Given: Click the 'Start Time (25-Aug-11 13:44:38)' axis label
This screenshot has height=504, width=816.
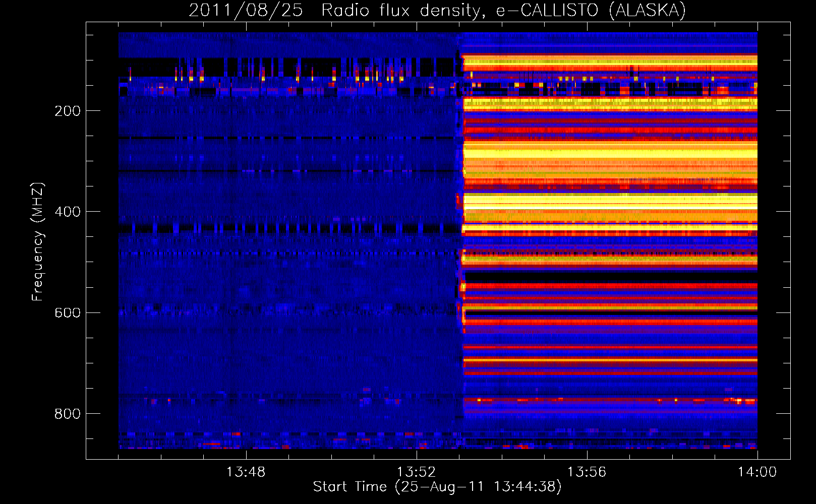Looking at the screenshot, I should point(437,487).
